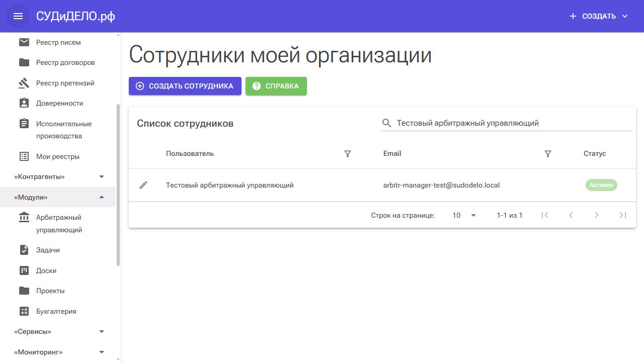This screenshot has width=644, height=362.
Task: Go to previous table page
Action: coord(571,215)
